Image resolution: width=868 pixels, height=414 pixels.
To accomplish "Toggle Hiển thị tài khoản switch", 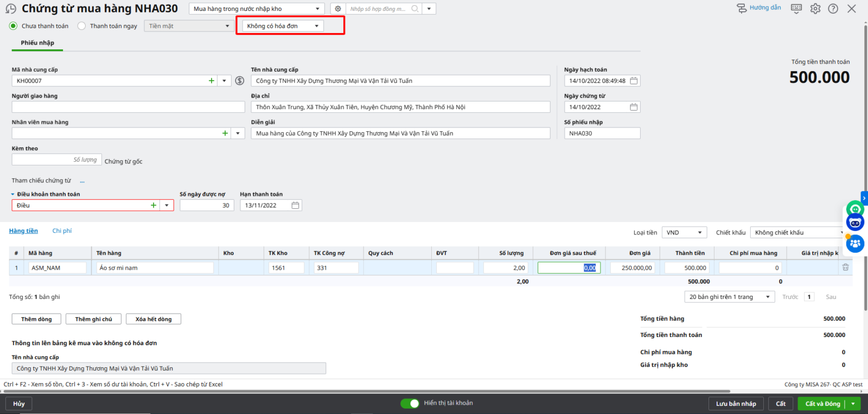I will point(410,403).
